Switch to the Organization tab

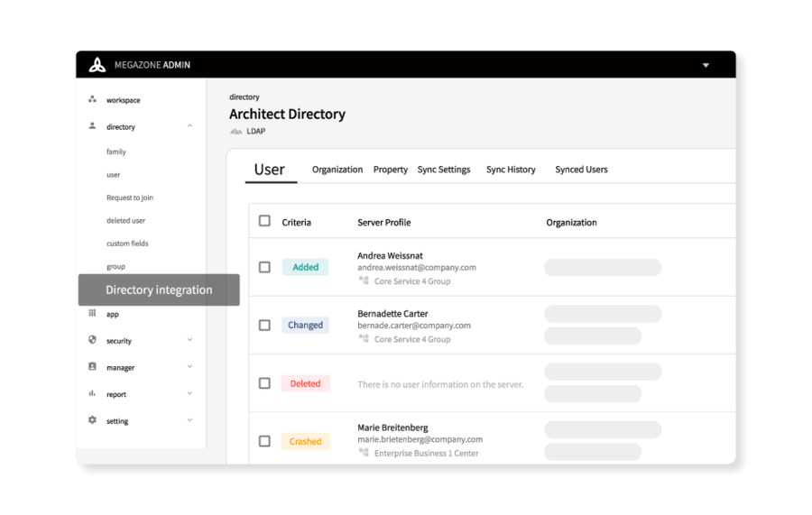pos(337,170)
